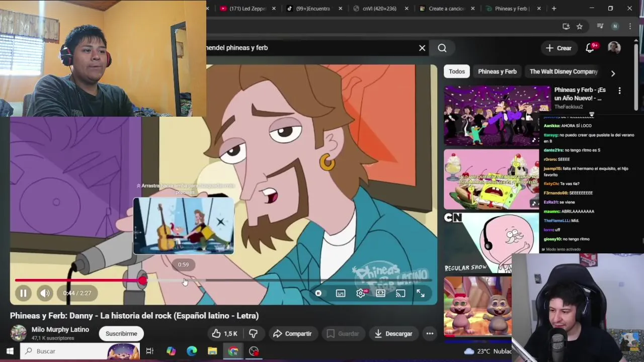Close the Phineas y Ferb tab
This screenshot has width=644, height=362.
click(539, 9)
